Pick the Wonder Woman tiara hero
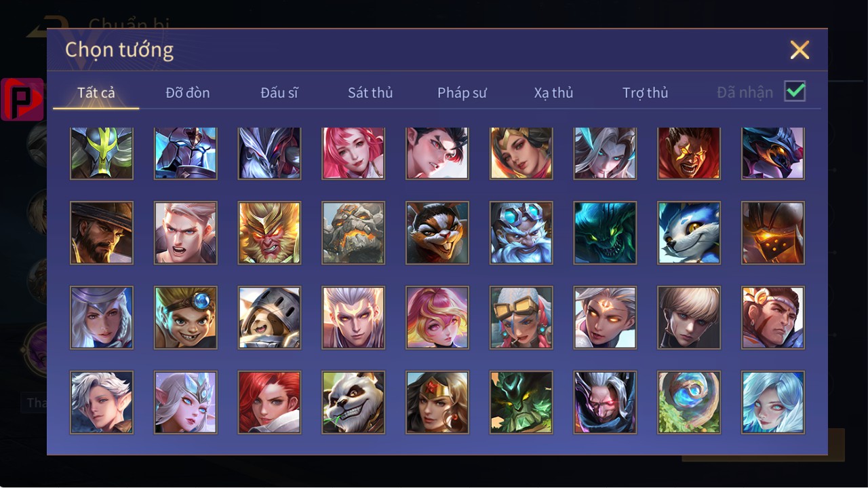Image resolution: width=868 pixels, height=488 pixels. point(437,402)
